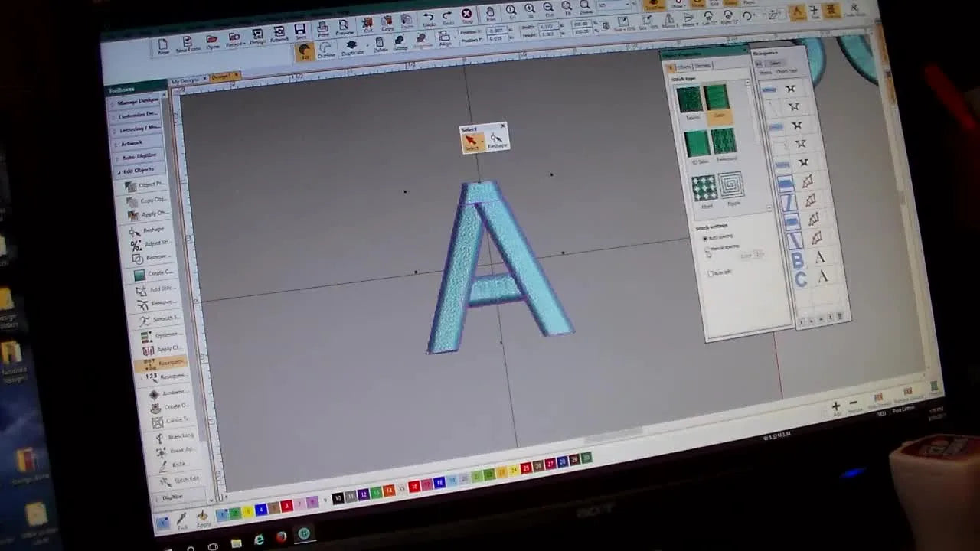This screenshot has width=980, height=551.
Task: Open the Align dropdown
Action: pos(445,40)
